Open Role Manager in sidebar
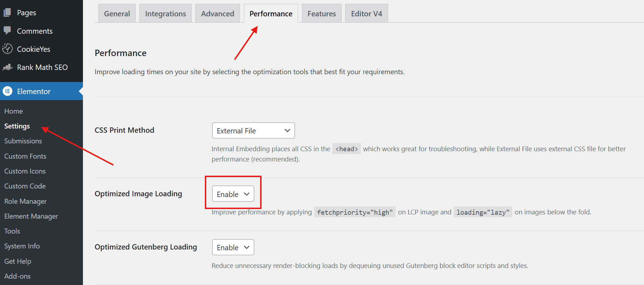This screenshot has width=644, height=285. point(26,201)
